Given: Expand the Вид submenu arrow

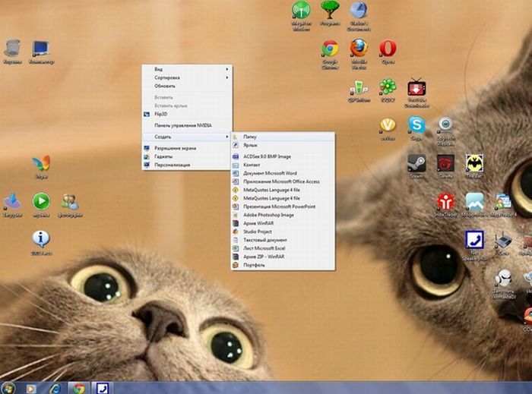Looking at the screenshot, I should [227, 69].
